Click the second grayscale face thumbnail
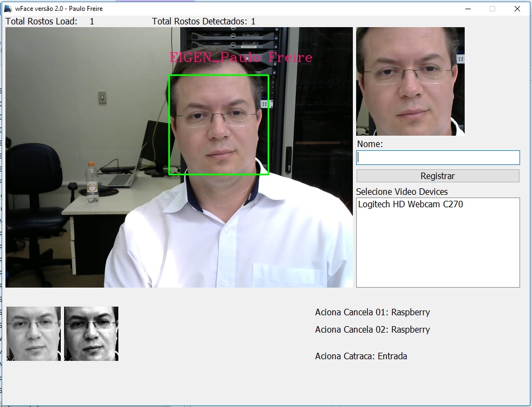Image resolution: width=532 pixels, height=407 pixels. (x=91, y=334)
